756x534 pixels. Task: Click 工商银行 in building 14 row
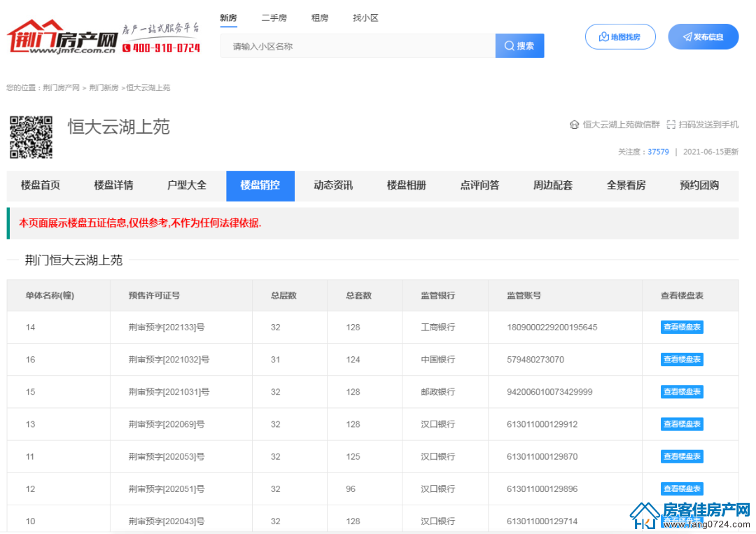(437, 328)
